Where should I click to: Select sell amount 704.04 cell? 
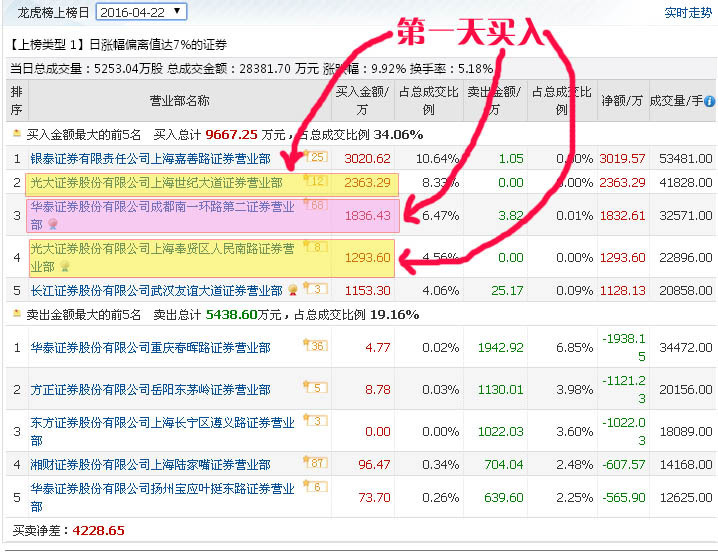[x=503, y=465]
